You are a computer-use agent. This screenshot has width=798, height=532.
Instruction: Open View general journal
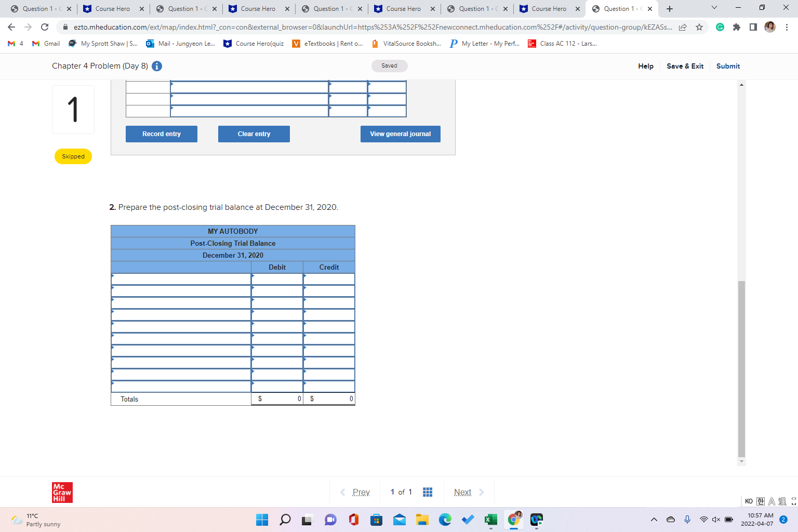(401, 134)
